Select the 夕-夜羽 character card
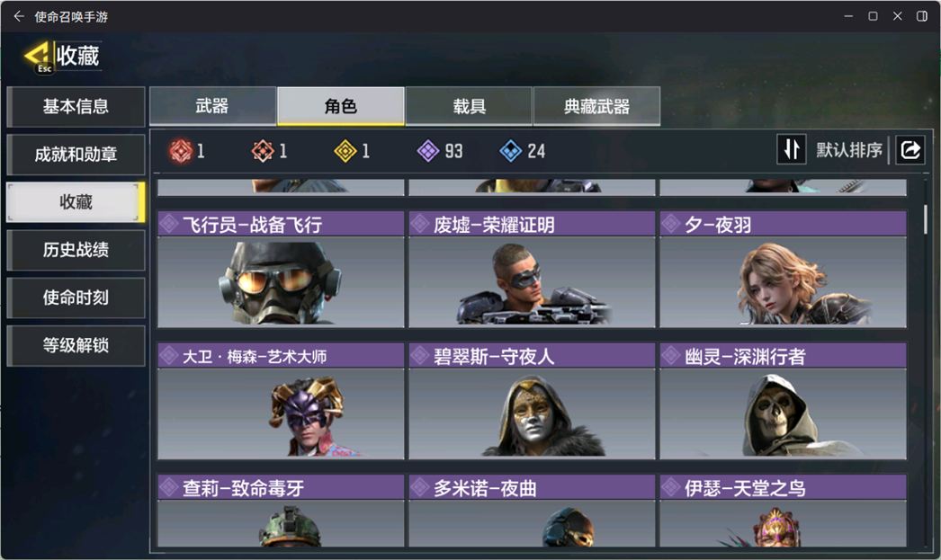Screen dimensions: 941x560 click(784, 269)
